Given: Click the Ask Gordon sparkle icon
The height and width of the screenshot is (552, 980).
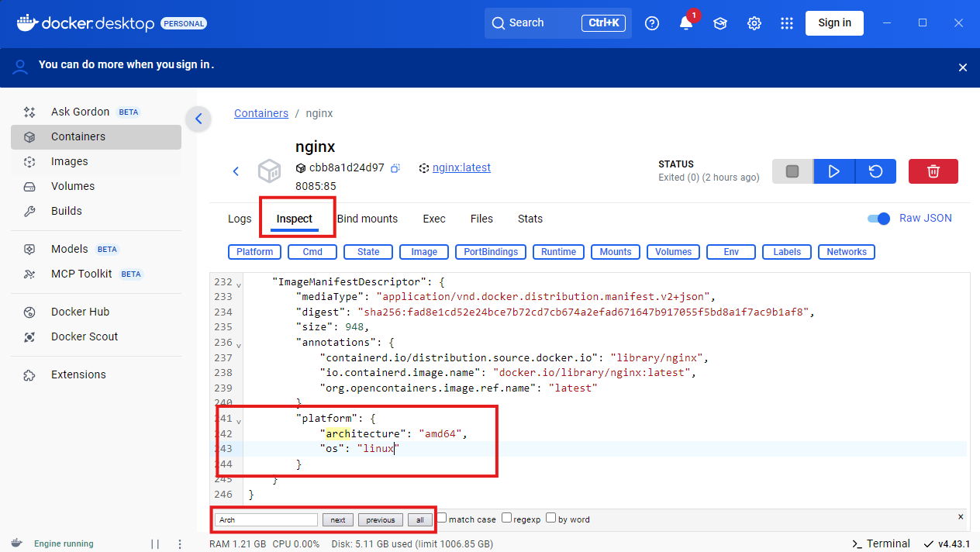Looking at the screenshot, I should coord(29,112).
